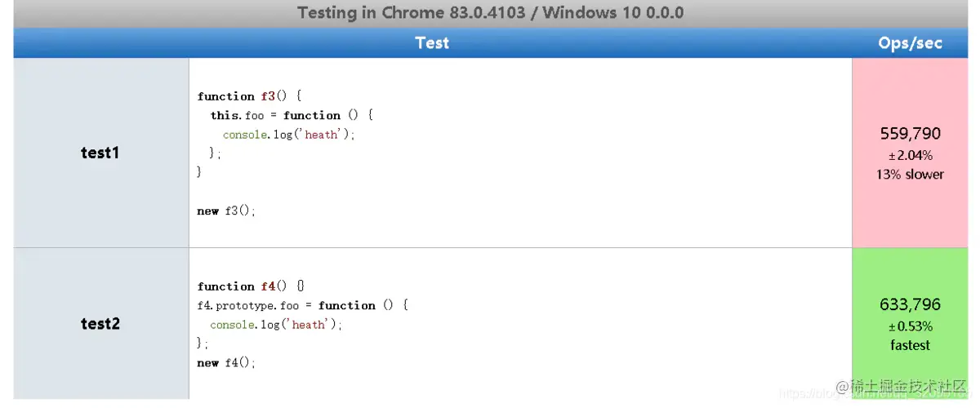Image resolution: width=980 pixels, height=408 pixels.
Task: Select the test2 row label
Action: coord(100,324)
